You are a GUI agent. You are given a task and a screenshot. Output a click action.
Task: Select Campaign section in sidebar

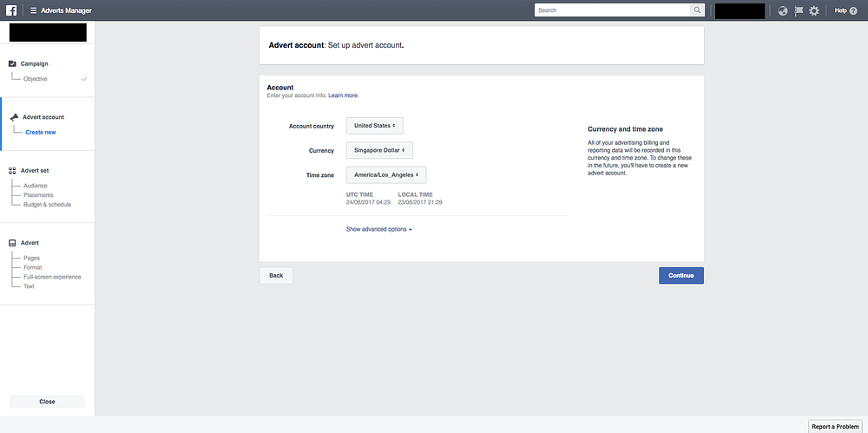pyautogui.click(x=35, y=63)
